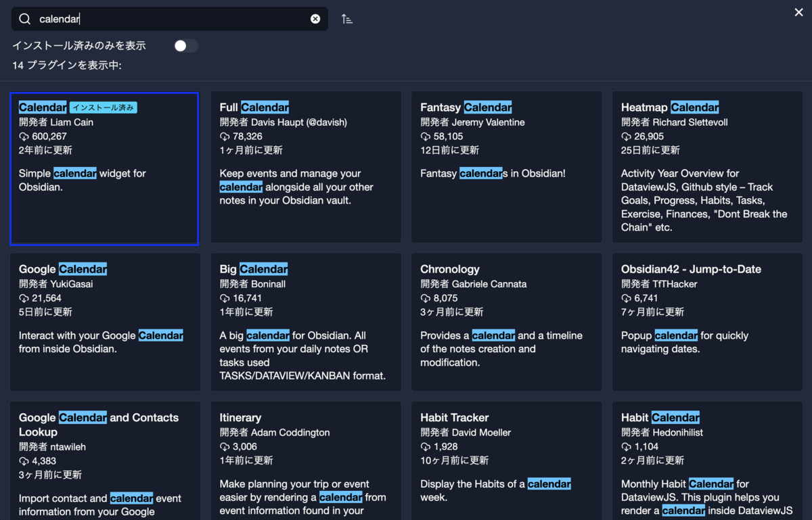812x520 pixels.
Task: Click download icon beside 78,326
Action: pyautogui.click(x=225, y=137)
